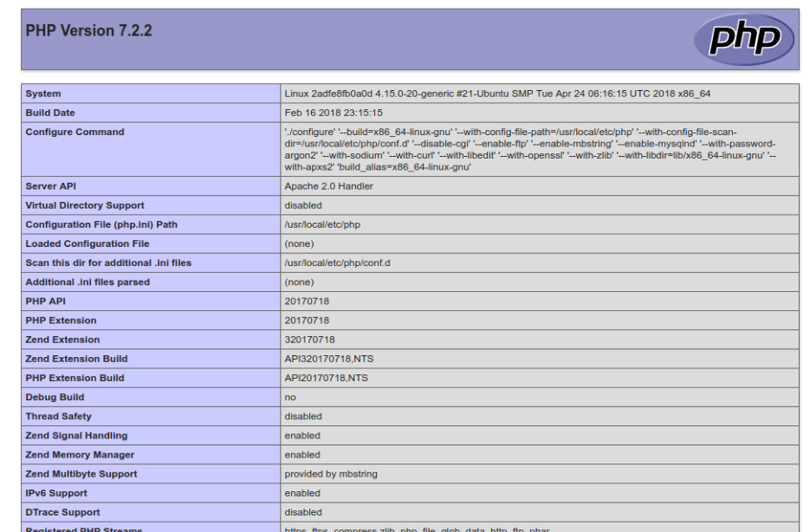Select Additional .ini files parsed '(none)' value

[x=299, y=282]
